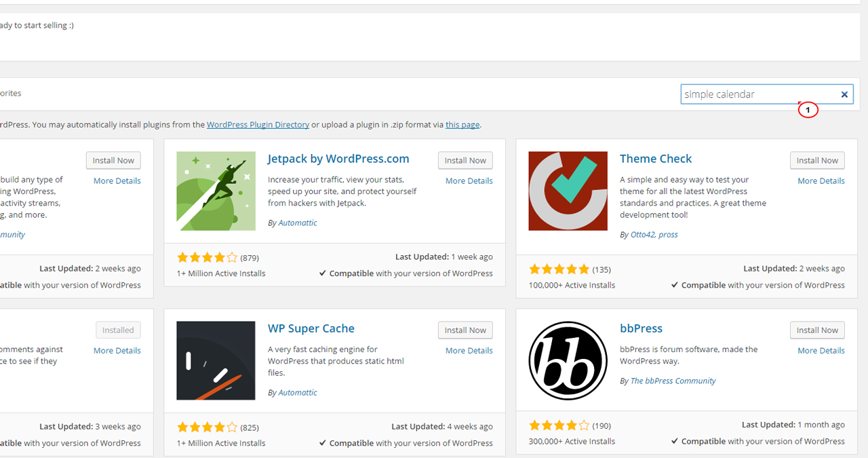Open the 'Jetpack by WordPress.com' title link
The image size is (868, 458).
point(338,159)
